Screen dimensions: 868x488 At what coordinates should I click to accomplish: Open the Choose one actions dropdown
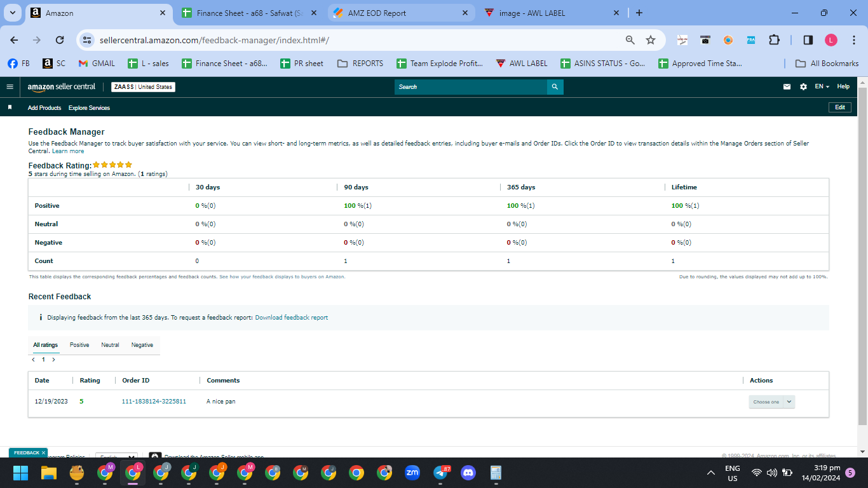(x=771, y=402)
